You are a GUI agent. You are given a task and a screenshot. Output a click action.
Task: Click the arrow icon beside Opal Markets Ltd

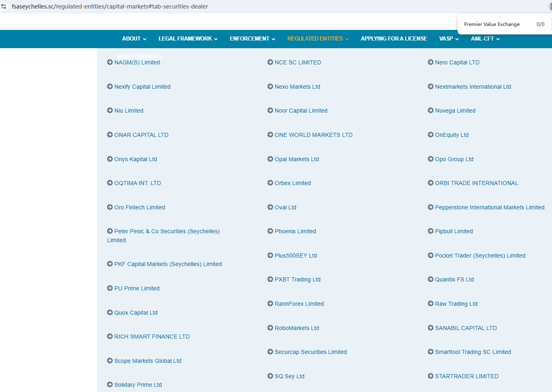[270, 159]
